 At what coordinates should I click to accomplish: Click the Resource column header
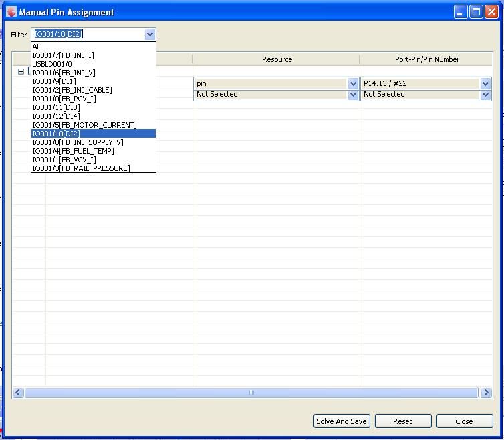[x=277, y=59]
